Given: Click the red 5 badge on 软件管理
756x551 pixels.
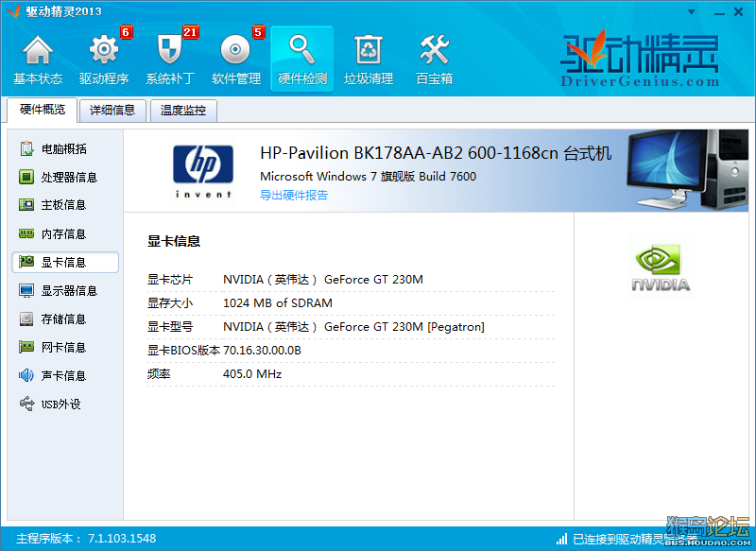Looking at the screenshot, I should (x=258, y=32).
